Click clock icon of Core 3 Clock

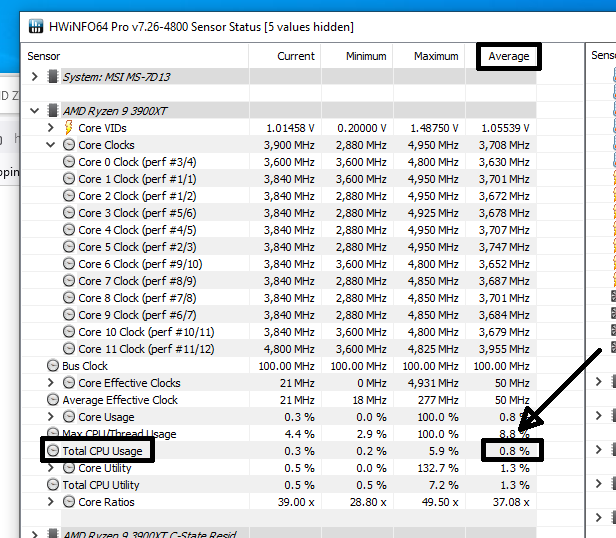coord(69,213)
